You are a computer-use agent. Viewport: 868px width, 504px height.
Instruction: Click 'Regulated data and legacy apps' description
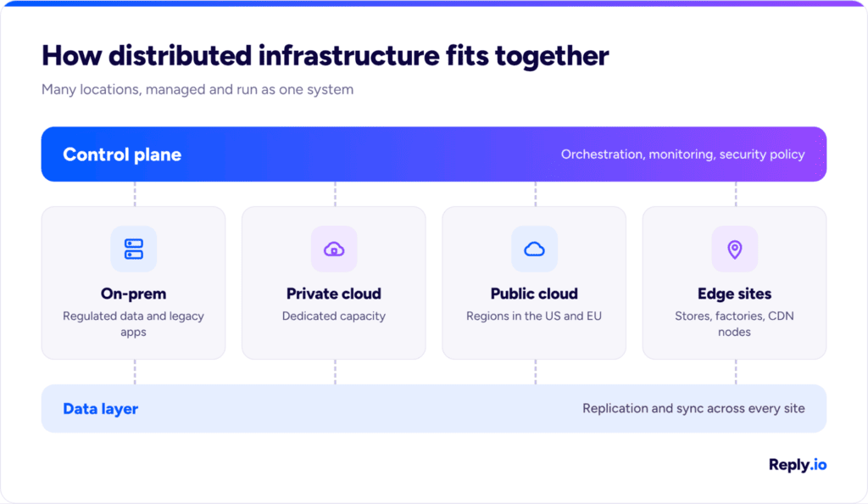[x=133, y=323]
